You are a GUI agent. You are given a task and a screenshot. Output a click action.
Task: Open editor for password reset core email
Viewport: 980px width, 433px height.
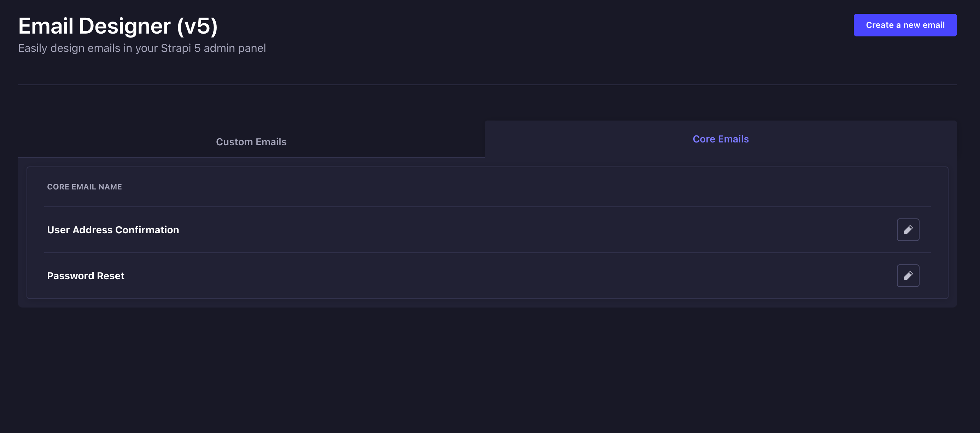908,275
